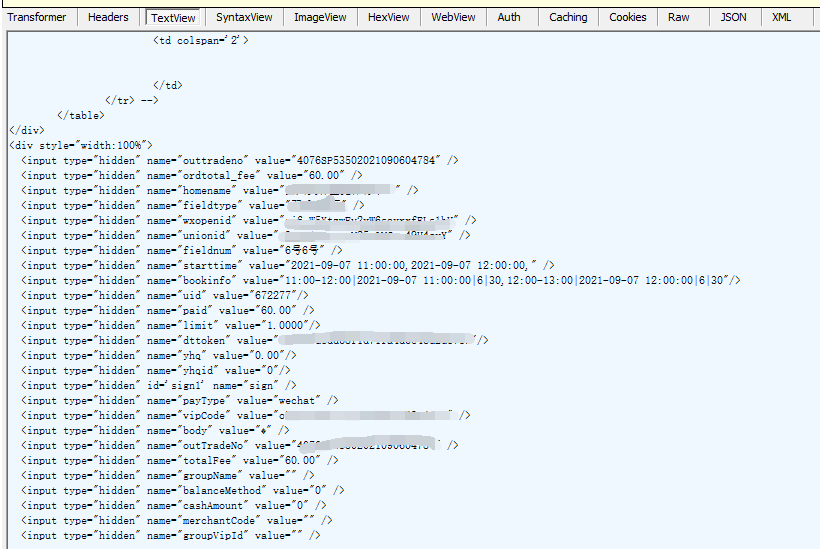The width and height of the screenshot is (820, 549).
Task: Click the limit value 1.0000 line
Action: click(x=170, y=326)
